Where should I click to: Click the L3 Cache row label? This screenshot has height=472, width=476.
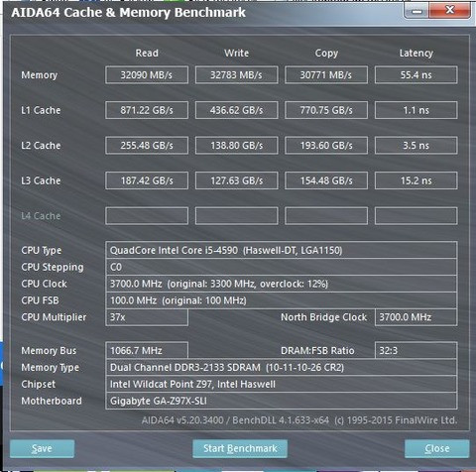coord(41,180)
